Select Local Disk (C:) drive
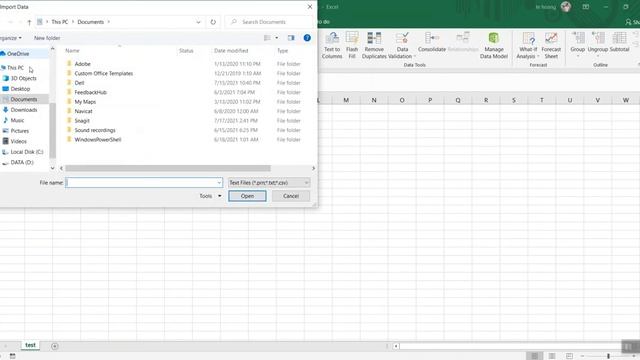 coord(27,152)
